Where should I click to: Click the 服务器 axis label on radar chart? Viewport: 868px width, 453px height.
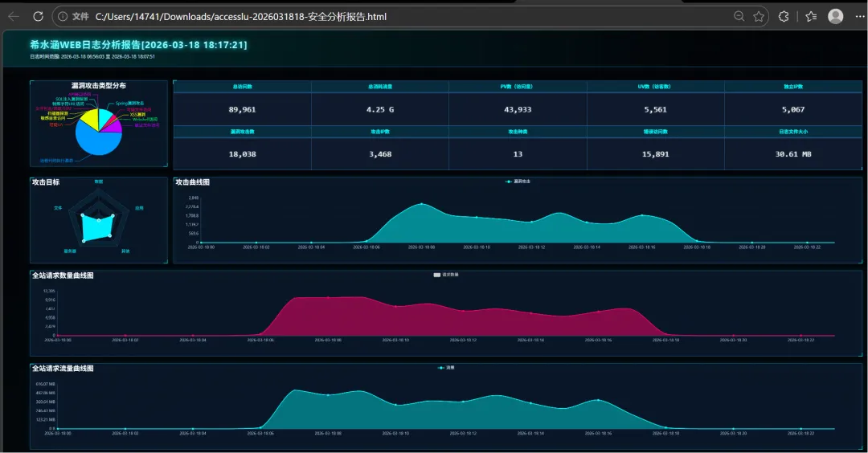70,251
